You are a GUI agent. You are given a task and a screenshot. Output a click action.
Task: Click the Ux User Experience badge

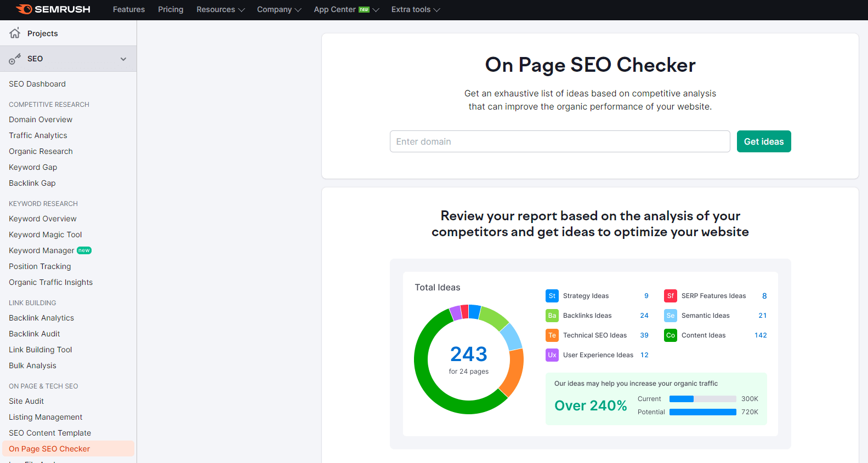click(552, 355)
